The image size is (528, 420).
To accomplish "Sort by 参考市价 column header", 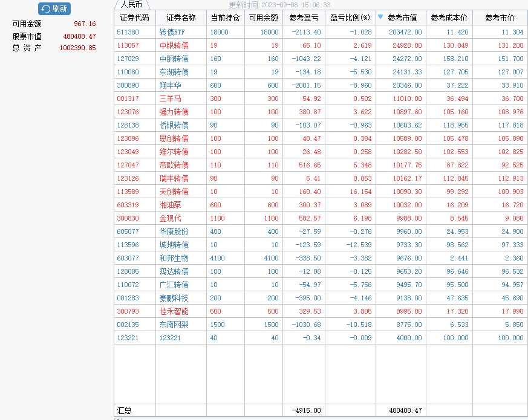I will click(x=500, y=18).
